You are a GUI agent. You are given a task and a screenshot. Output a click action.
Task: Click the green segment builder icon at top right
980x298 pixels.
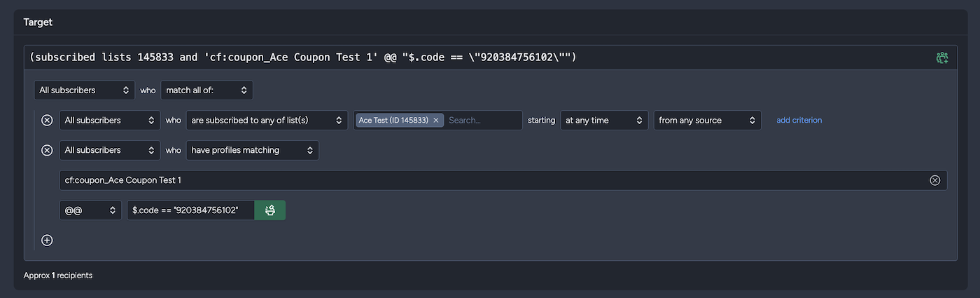[x=942, y=57]
